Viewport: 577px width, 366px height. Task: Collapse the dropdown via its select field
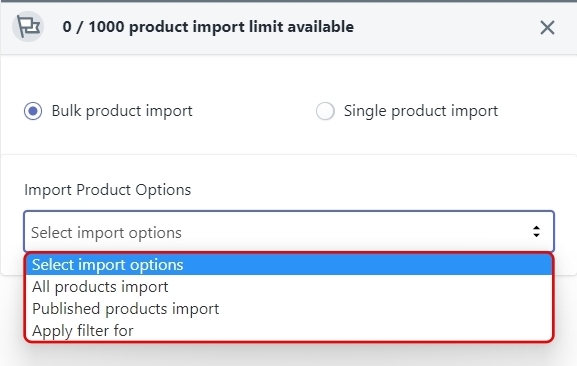(289, 232)
